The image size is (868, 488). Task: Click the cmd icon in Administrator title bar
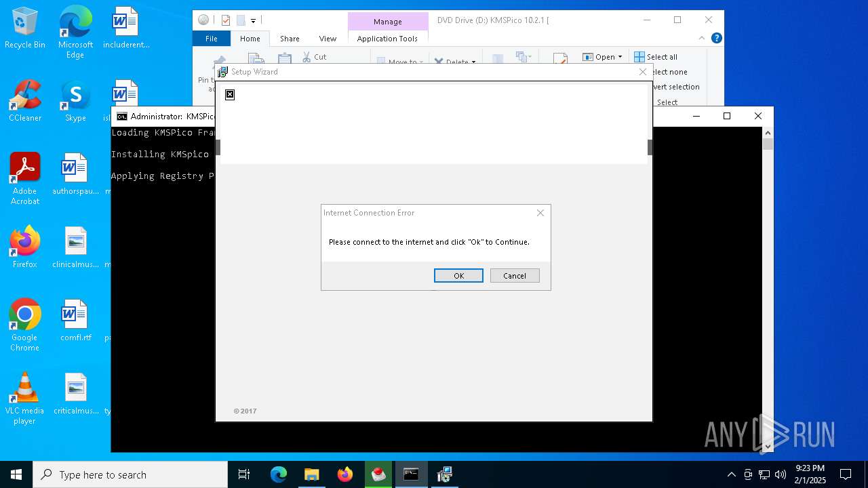[x=122, y=117]
